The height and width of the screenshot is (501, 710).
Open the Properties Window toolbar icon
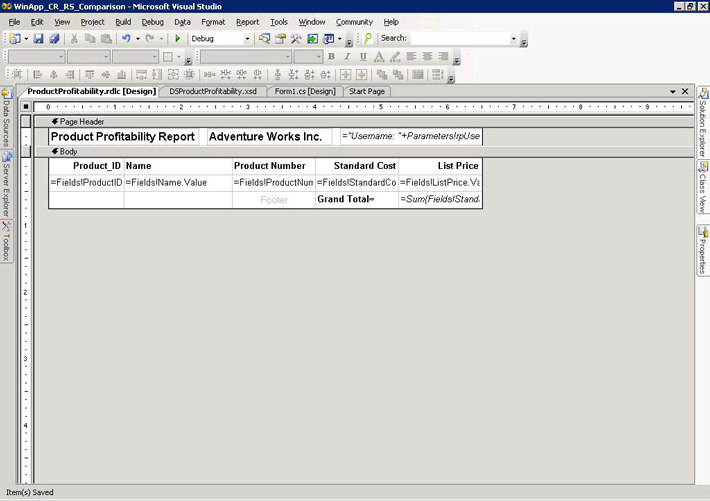[x=280, y=39]
